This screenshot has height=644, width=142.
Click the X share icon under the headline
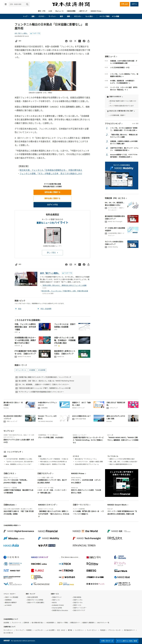point(80,41)
